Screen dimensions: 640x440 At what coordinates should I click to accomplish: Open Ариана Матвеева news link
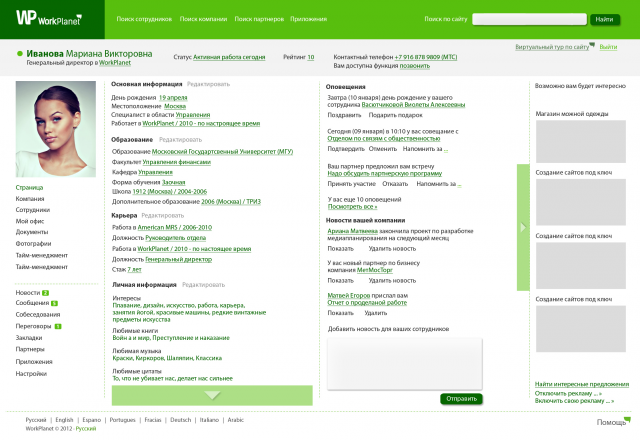(353, 231)
